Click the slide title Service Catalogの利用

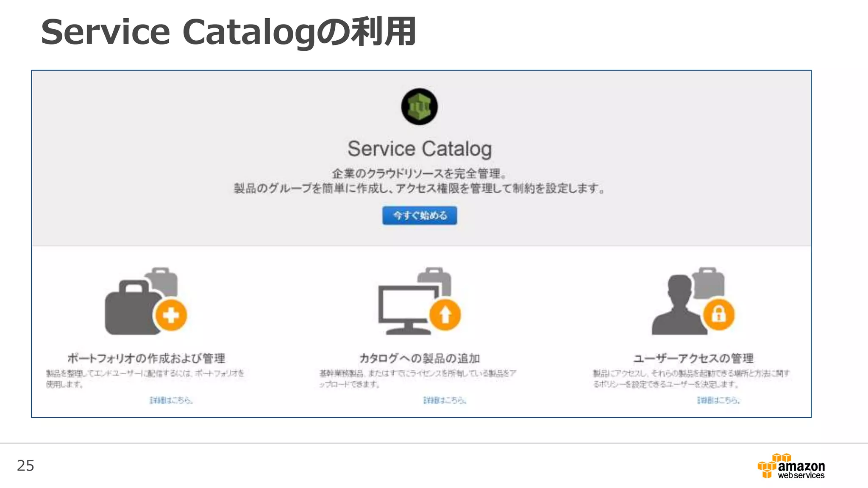[x=228, y=32]
